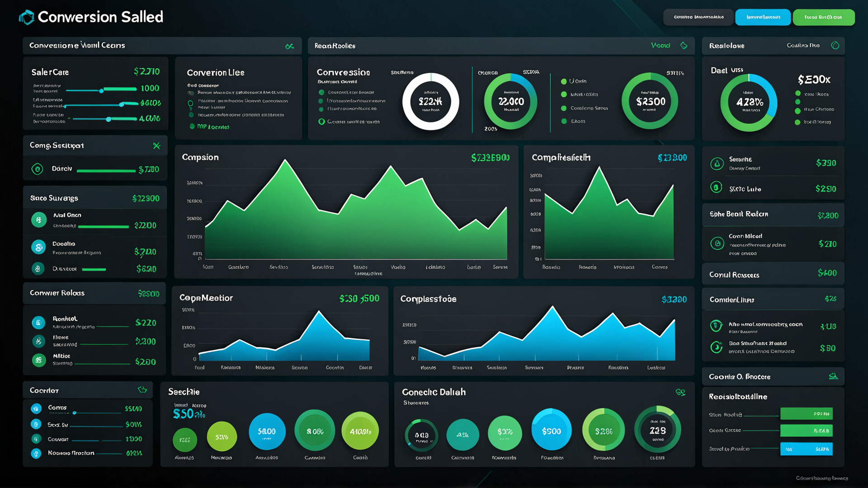Click the blue button in the top-right header
This screenshot has width=868, height=488.
[x=763, y=17]
